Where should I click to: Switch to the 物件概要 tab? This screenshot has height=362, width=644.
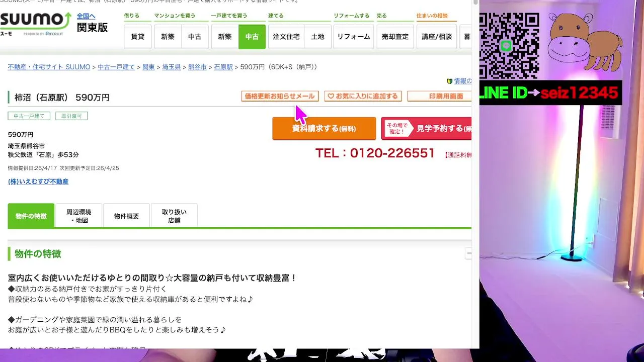tap(126, 216)
